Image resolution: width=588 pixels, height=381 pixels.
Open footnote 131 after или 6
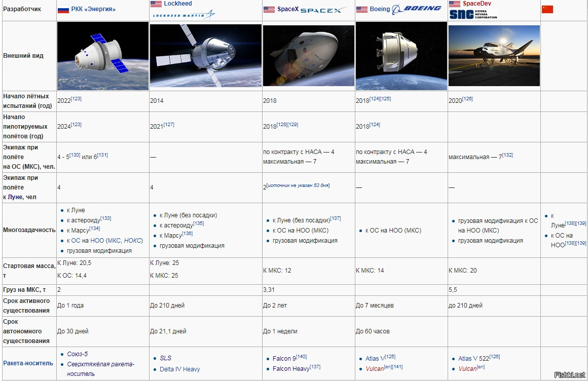click(x=102, y=155)
